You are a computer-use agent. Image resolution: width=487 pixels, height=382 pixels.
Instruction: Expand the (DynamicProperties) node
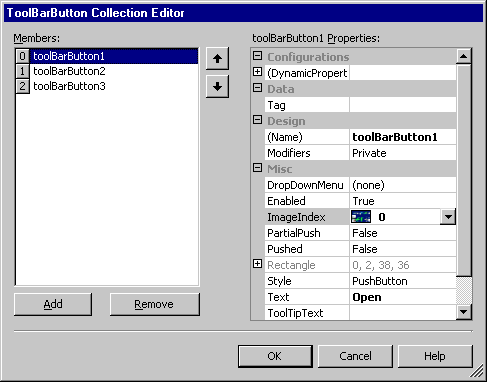[257, 71]
